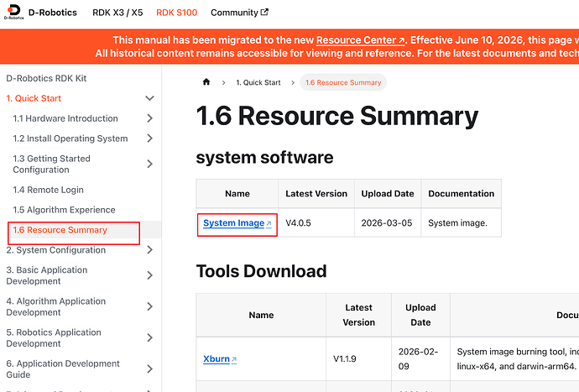Open 1. Quick Start in sidebar
This screenshot has height=392, width=579.
(34, 98)
